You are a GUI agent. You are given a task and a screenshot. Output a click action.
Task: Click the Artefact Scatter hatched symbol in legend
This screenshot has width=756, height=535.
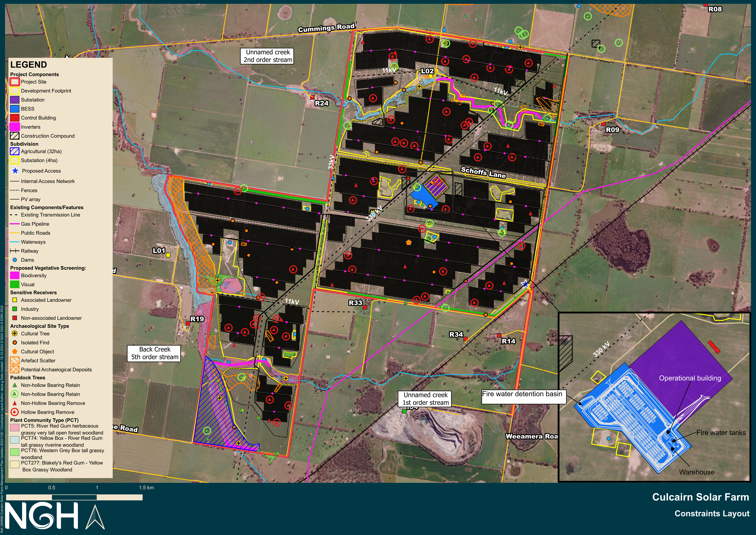[14, 360]
